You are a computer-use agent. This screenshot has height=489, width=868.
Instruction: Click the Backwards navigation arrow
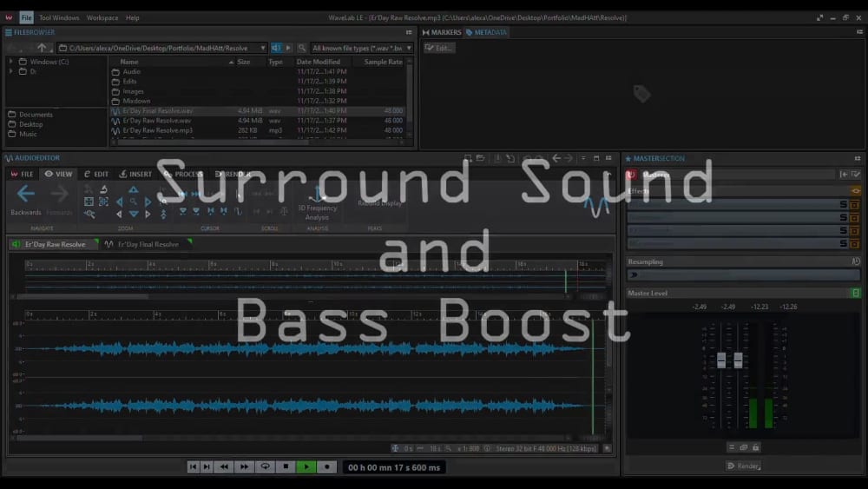point(25,194)
